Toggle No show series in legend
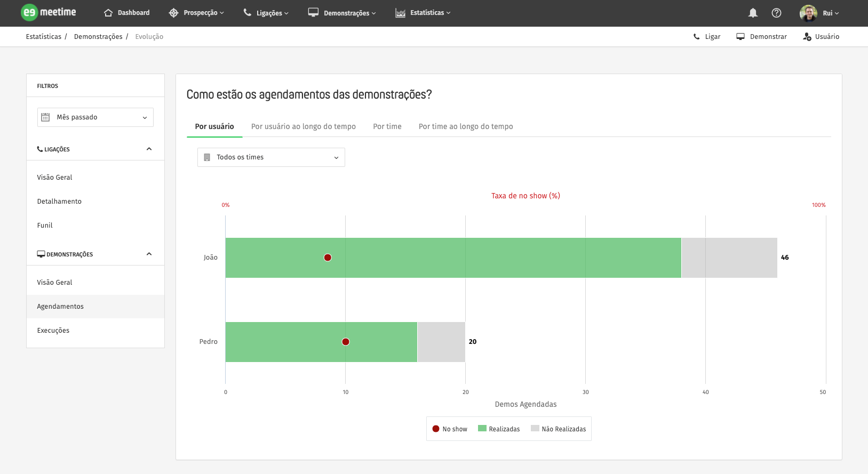The width and height of the screenshot is (868, 474). click(450, 429)
